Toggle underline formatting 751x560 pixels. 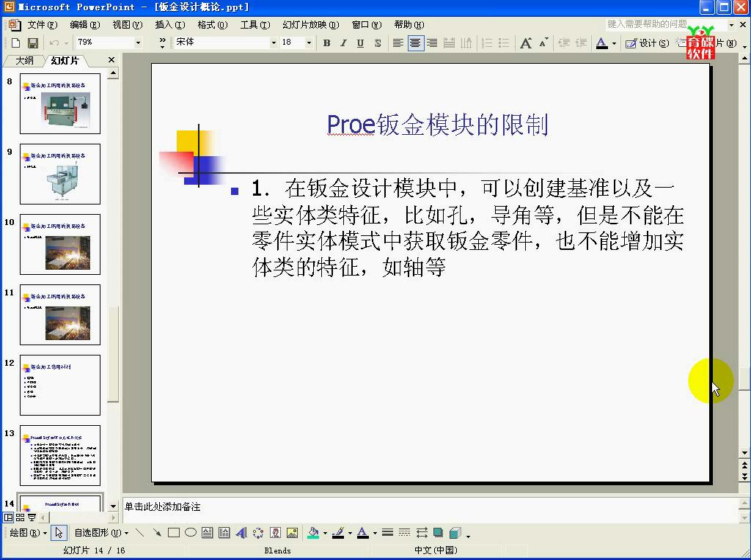[x=360, y=43]
